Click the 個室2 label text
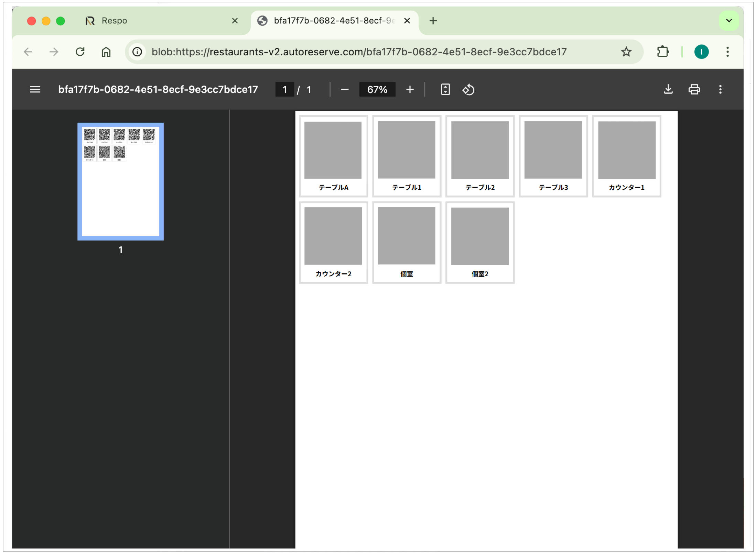The image size is (756, 554). click(480, 274)
